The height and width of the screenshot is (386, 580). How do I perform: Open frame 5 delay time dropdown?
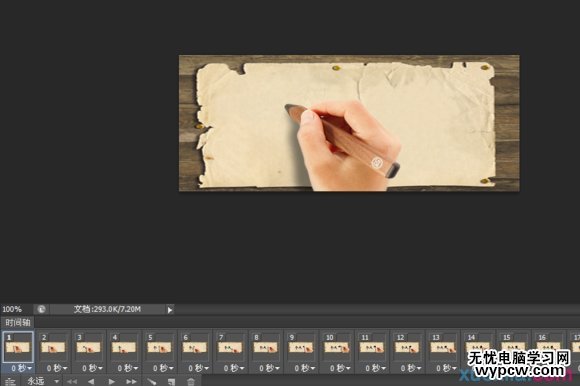[x=163, y=368]
